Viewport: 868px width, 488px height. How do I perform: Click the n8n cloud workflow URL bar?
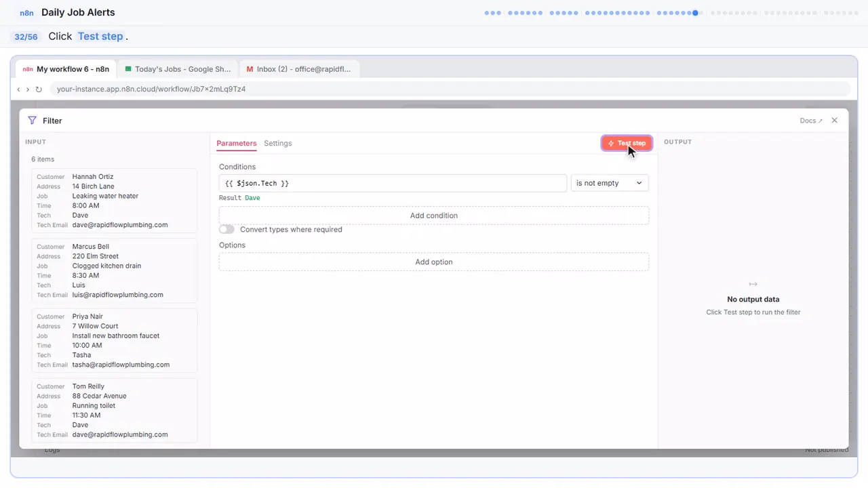(x=450, y=89)
